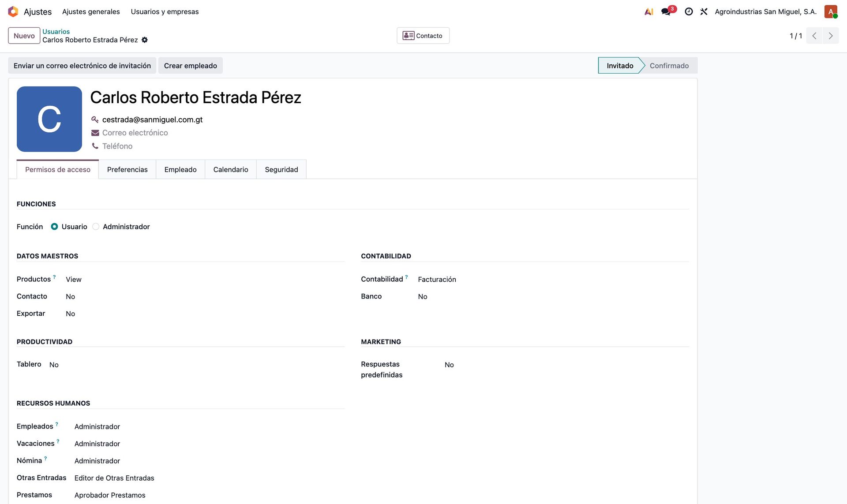The image size is (847, 504).
Task: Click the phone handset icon
Action: tap(95, 146)
